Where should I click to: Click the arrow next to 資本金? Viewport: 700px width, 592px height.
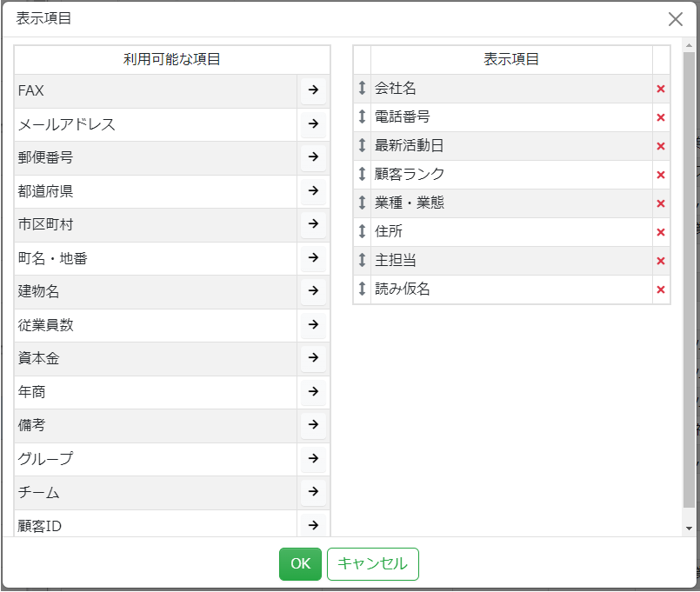tap(313, 358)
